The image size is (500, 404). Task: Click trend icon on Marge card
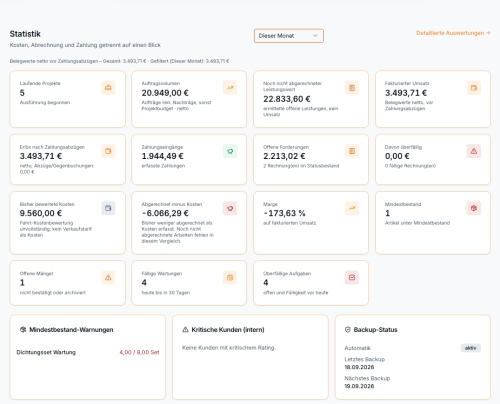coord(352,208)
